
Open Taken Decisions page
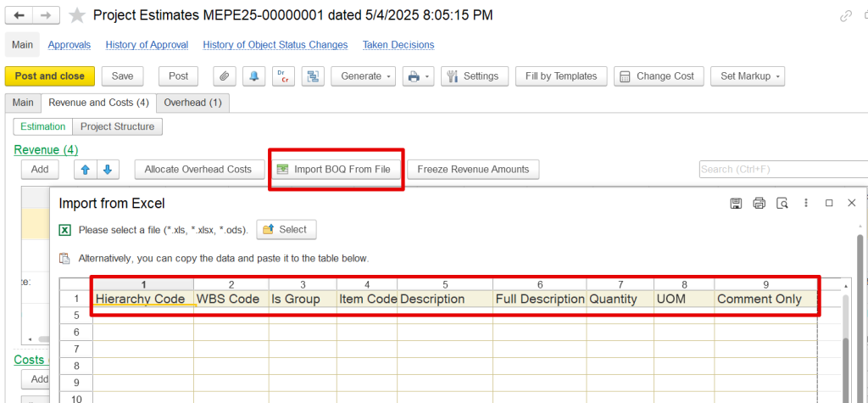point(398,45)
